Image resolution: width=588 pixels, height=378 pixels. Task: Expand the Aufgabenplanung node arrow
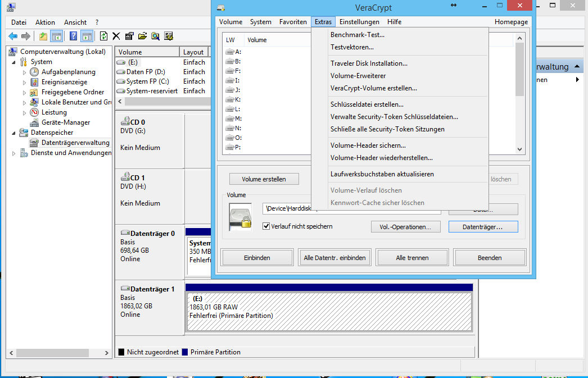tap(24, 72)
